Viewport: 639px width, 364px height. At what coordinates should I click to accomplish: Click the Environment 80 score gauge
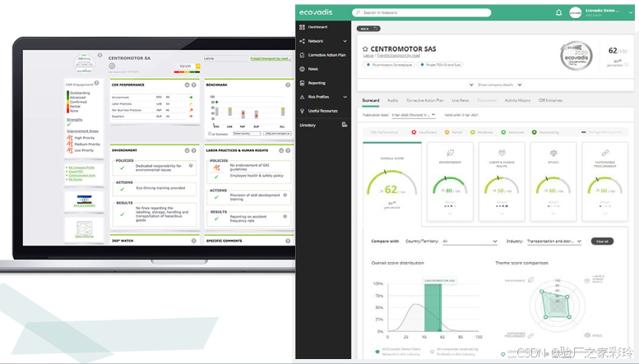pyautogui.click(x=450, y=186)
